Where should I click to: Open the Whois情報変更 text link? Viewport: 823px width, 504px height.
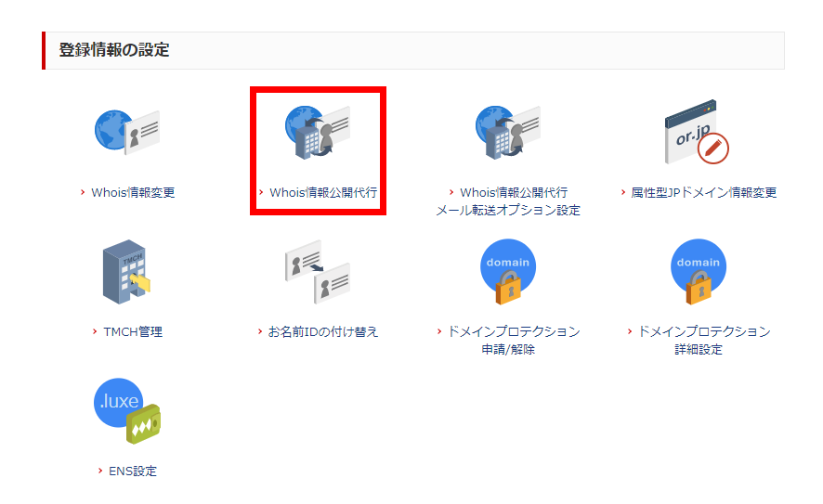(133, 192)
